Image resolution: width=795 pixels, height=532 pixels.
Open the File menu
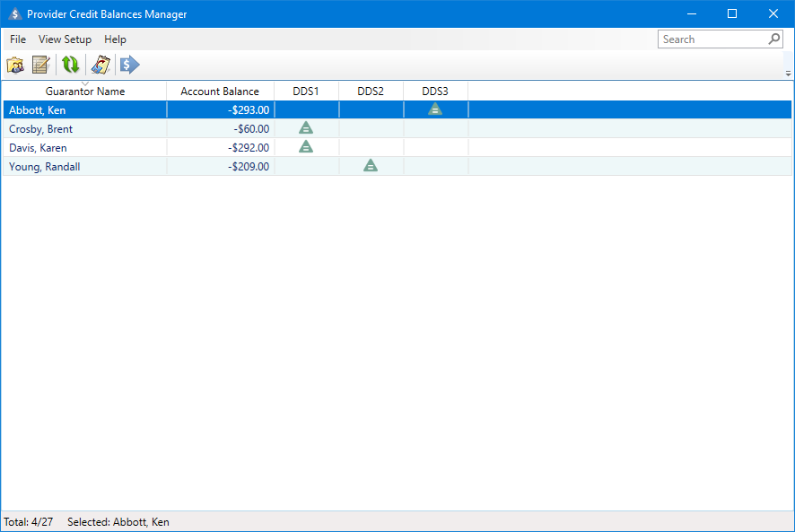(18, 39)
